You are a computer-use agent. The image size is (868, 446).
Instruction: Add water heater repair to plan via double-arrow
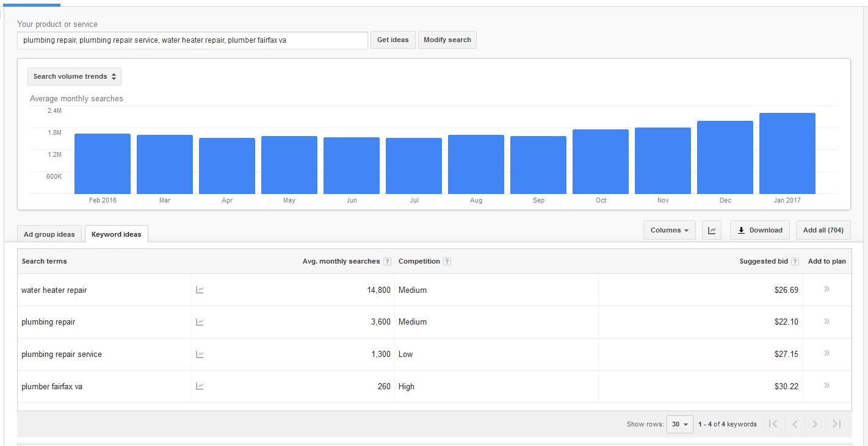point(826,289)
